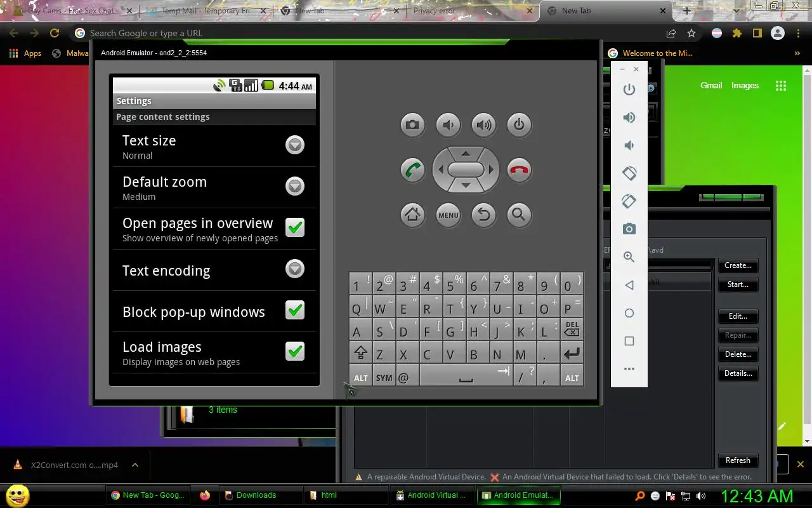
Task: Tap the Android home hardware button
Action: pyautogui.click(x=412, y=215)
